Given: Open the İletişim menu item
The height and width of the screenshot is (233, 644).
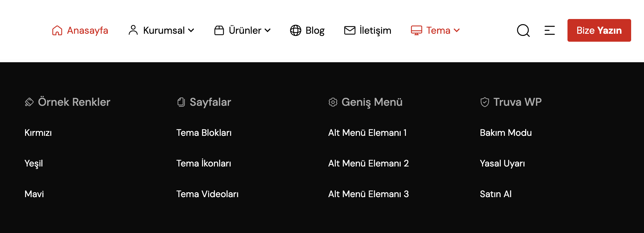Looking at the screenshot, I should click(375, 30).
